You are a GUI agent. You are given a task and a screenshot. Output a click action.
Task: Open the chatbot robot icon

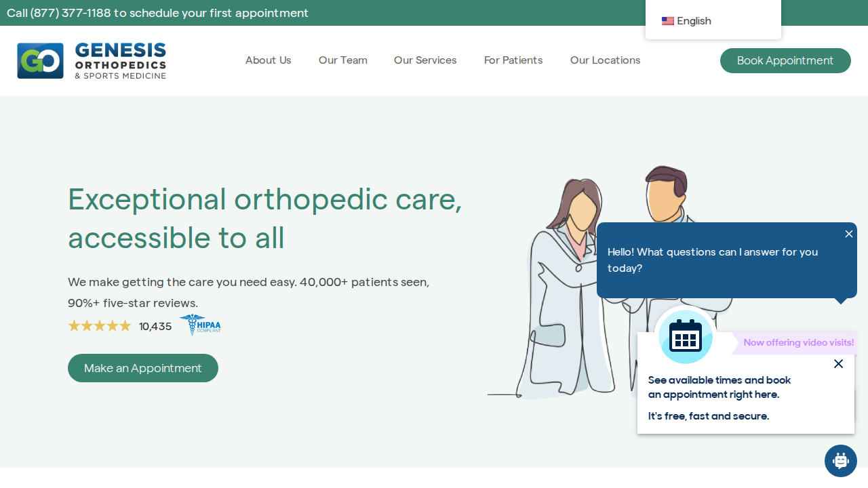click(841, 461)
